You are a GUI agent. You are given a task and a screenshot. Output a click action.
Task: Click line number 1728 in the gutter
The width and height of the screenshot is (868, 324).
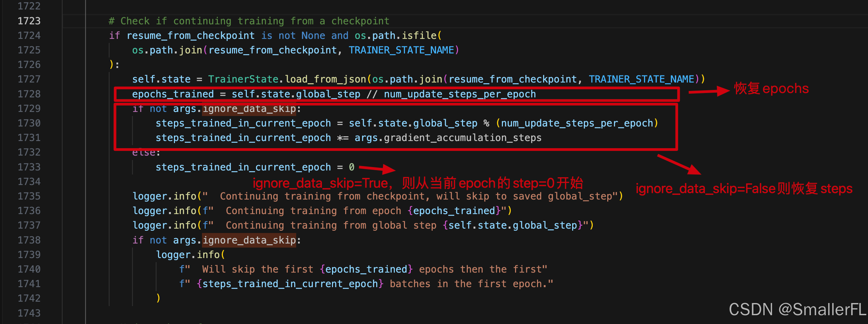pyautogui.click(x=29, y=94)
